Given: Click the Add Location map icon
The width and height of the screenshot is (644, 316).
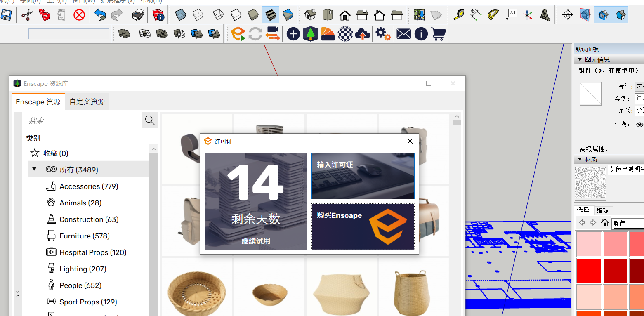Looking at the screenshot, I should pos(420,15).
